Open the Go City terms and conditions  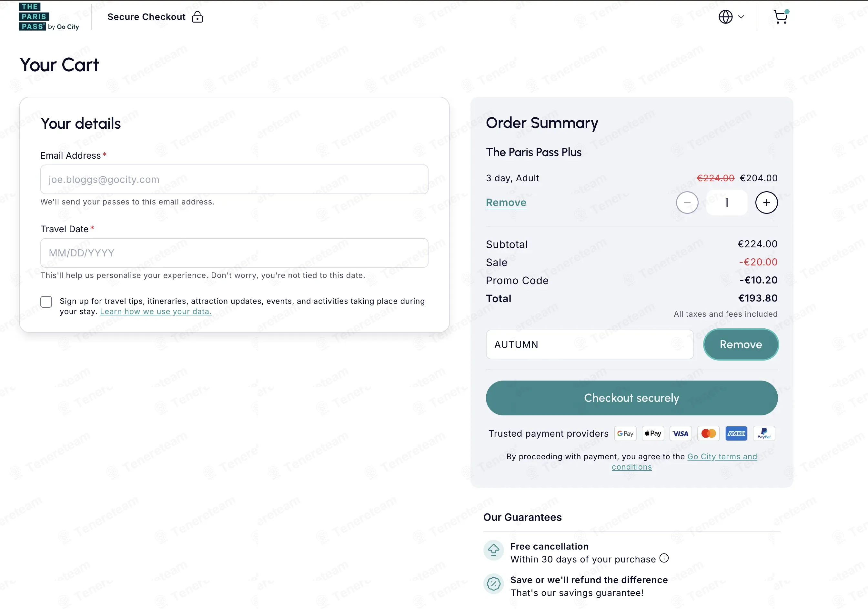coord(722,457)
